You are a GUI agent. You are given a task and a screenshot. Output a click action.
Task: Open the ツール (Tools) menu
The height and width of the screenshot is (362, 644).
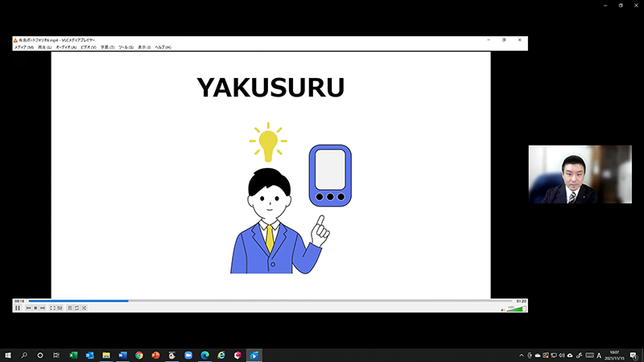coord(126,47)
